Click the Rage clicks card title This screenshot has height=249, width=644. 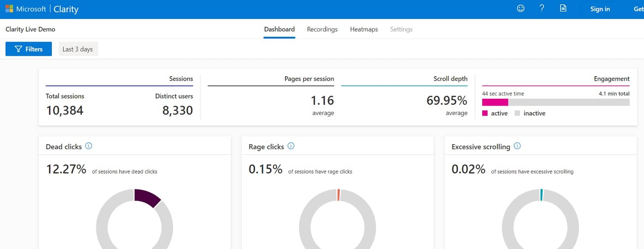tap(266, 147)
